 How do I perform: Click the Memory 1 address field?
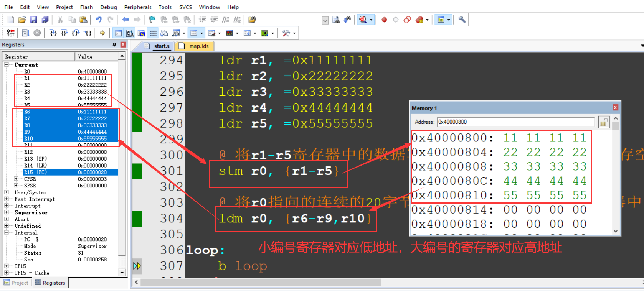click(x=516, y=122)
